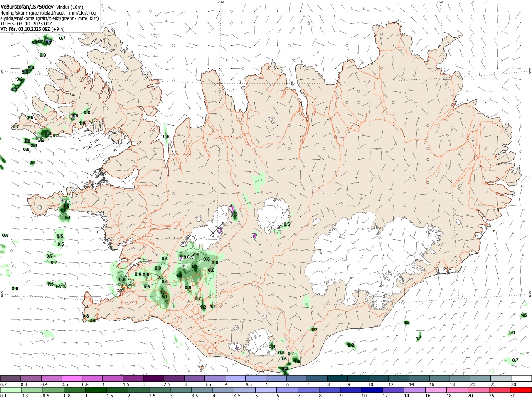Click the palest green 0.1 swatch in bottom legend

click(x=11, y=390)
